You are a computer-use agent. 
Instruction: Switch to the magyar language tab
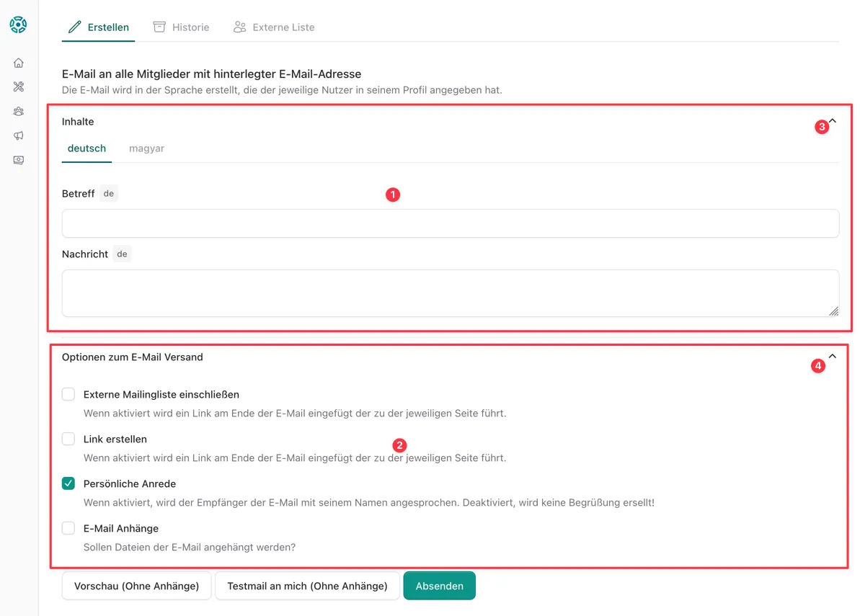[x=146, y=148]
